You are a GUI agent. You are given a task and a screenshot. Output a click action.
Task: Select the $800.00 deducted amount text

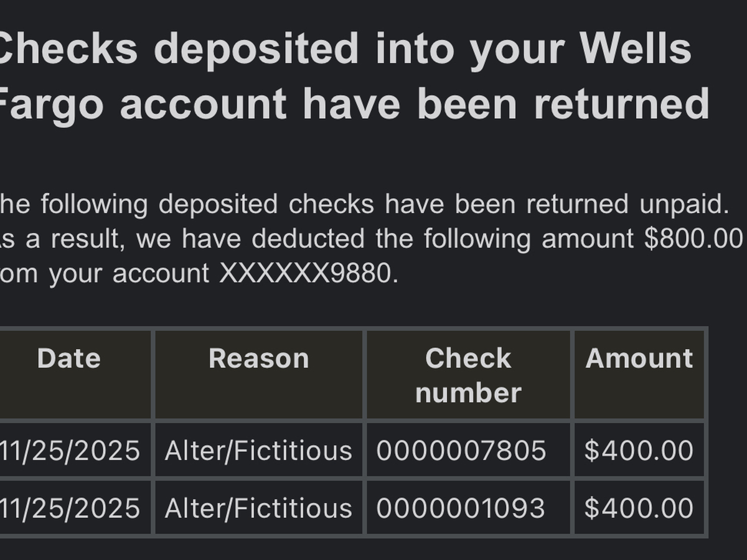(693, 239)
